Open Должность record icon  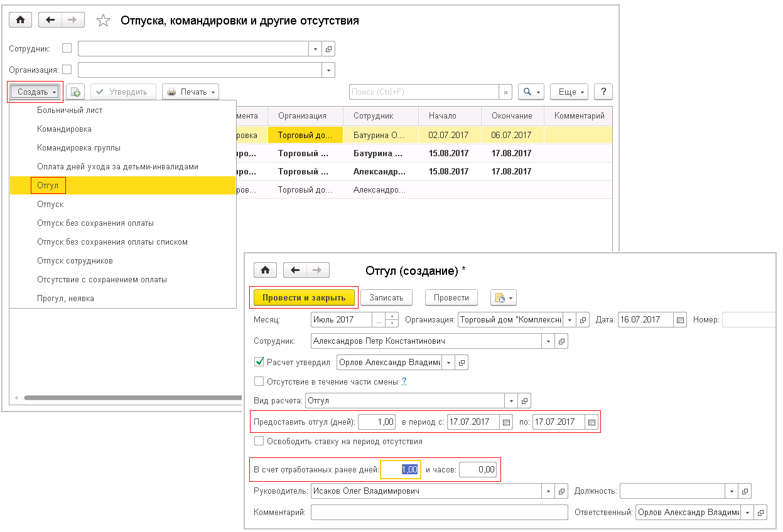(x=745, y=491)
